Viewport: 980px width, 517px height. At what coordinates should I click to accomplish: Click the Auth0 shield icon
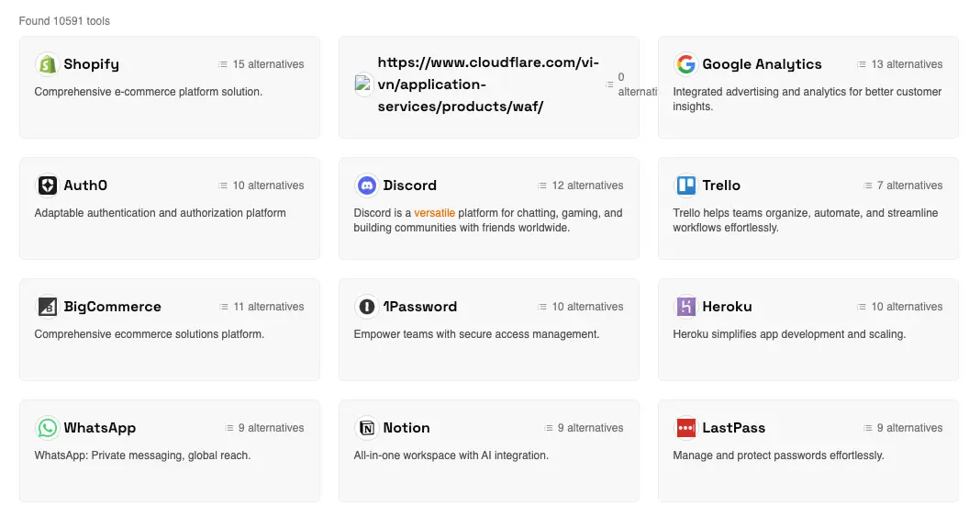coord(48,185)
